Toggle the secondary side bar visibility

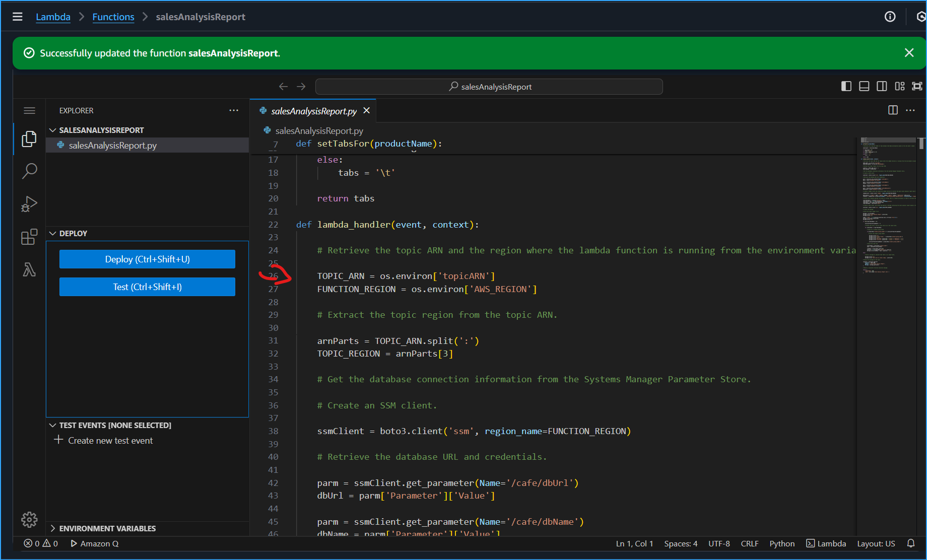pos(882,86)
